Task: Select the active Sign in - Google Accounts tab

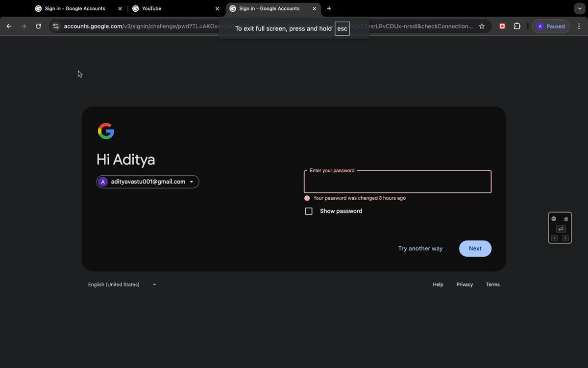Action: pos(273,8)
